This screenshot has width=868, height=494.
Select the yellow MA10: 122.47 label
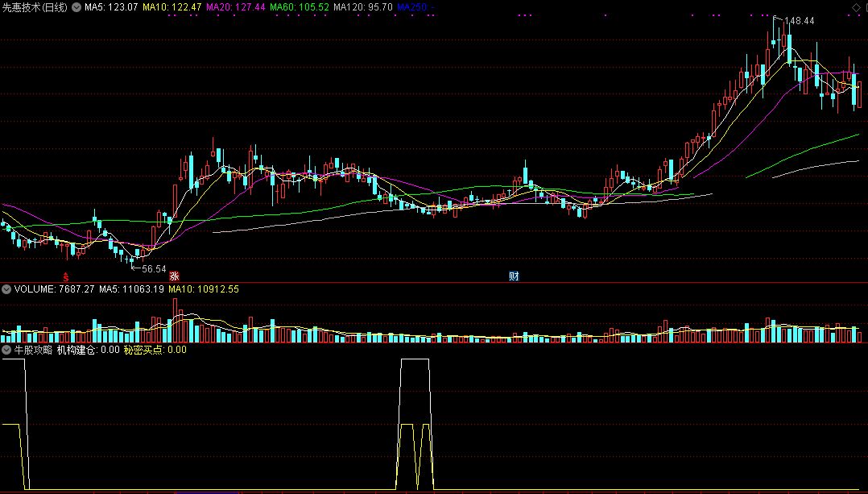[x=172, y=7]
